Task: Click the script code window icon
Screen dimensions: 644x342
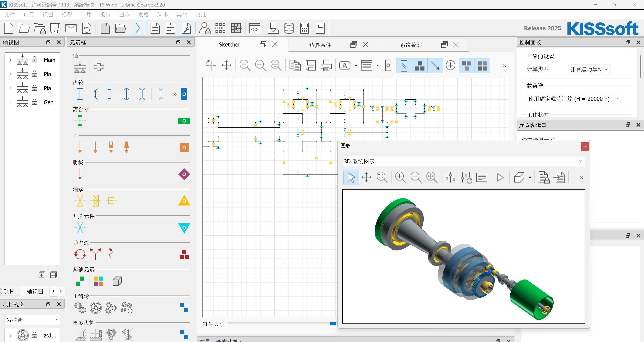Action: pyautogui.click(x=255, y=28)
